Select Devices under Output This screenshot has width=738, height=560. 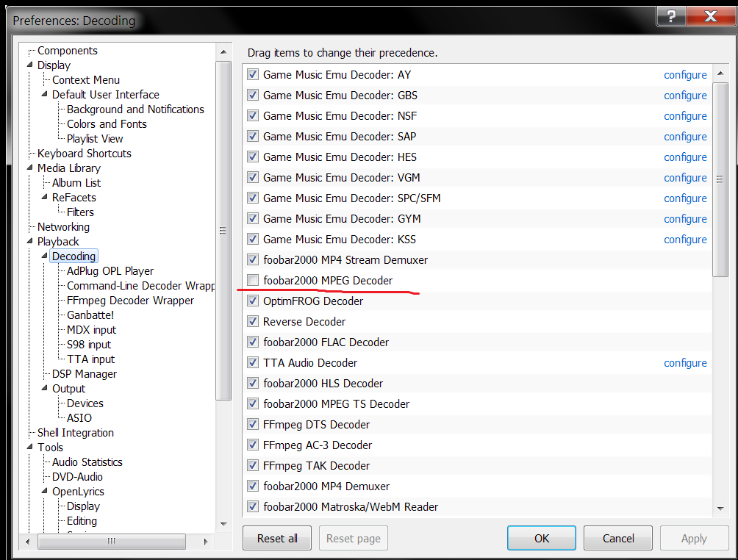pyautogui.click(x=85, y=403)
